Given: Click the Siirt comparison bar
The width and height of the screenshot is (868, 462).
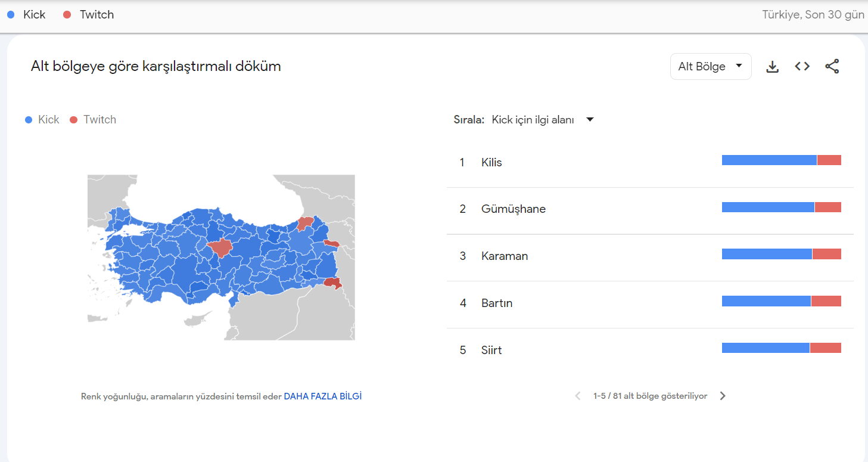Looking at the screenshot, I should [x=781, y=348].
